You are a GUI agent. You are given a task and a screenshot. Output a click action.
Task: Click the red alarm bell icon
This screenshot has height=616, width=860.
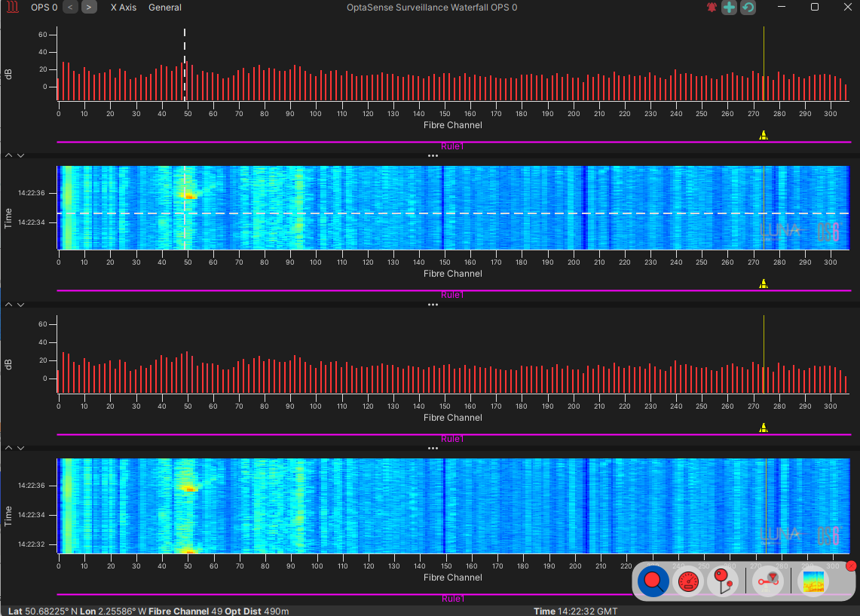click(x=712, y=8)
